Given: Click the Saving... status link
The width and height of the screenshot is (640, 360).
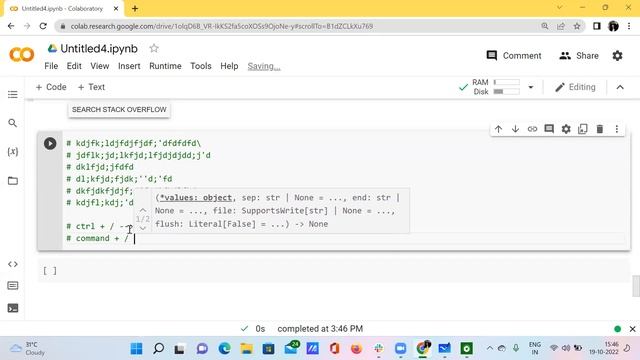Looking at the screenshot, I should [264, 66].
